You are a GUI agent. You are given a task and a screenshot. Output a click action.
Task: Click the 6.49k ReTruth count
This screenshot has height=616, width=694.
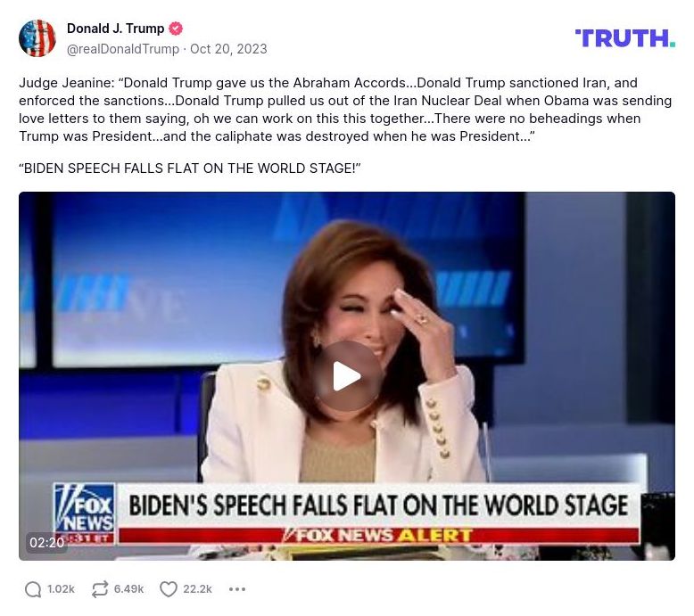click(x=128, y=589)
